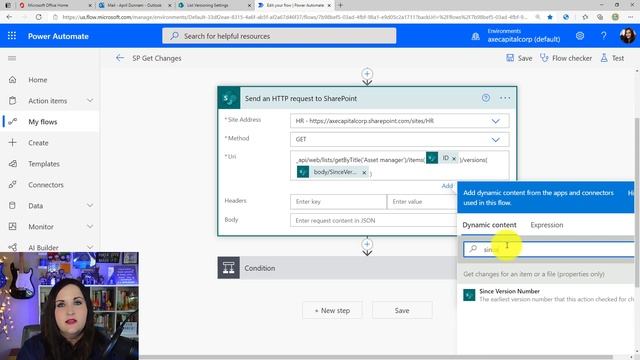The width and height of the screenshot is (640, 360).
Task: Click the favorites star in address bar
Action: (550, 17)
